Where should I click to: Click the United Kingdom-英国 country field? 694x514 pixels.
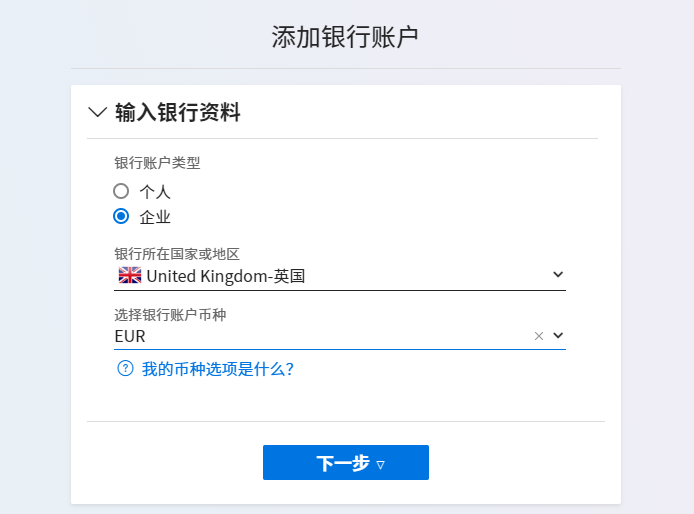pyautogui.click(x=339, y=276)
